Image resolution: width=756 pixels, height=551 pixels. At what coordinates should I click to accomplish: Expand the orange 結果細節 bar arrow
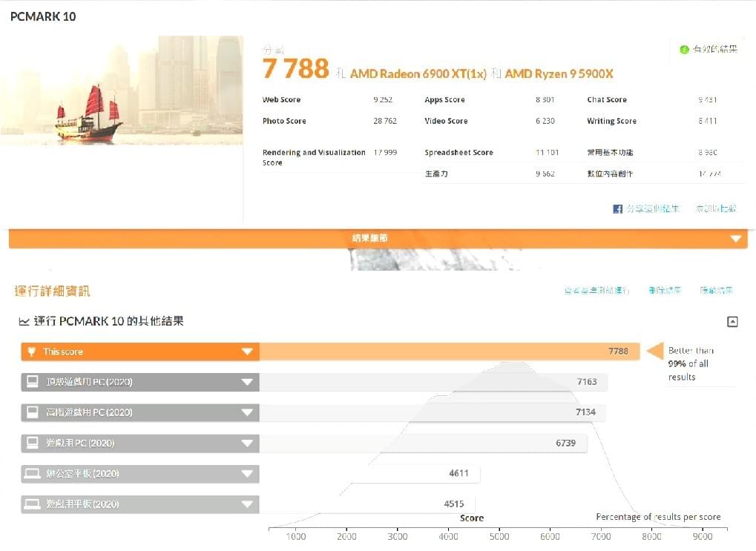click(735, 239)
